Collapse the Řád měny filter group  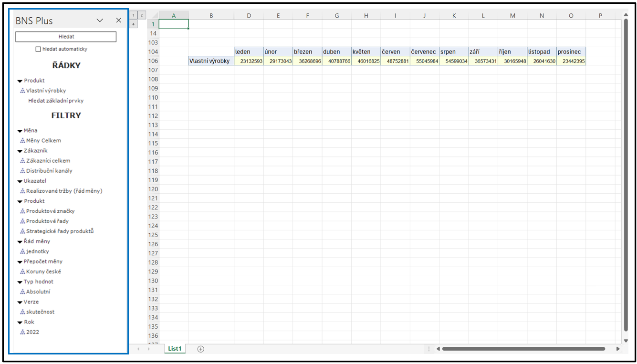click(x=20, y=242)
